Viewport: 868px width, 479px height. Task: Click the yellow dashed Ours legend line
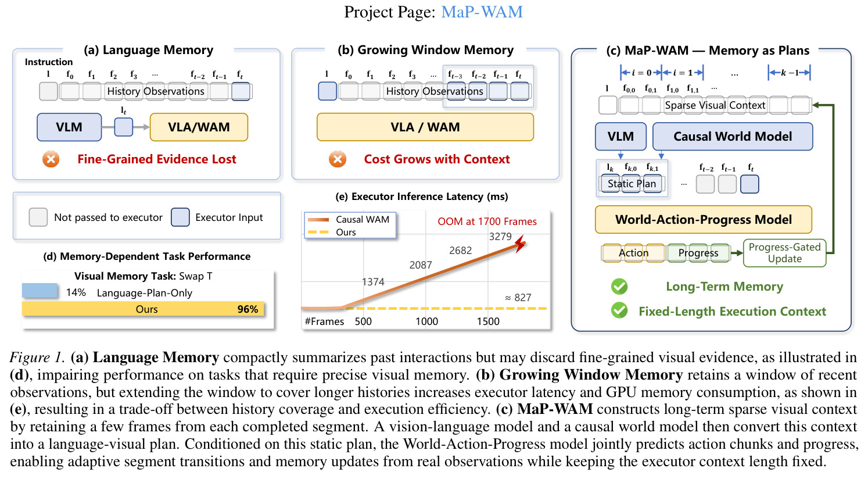(x=318, y=232)
